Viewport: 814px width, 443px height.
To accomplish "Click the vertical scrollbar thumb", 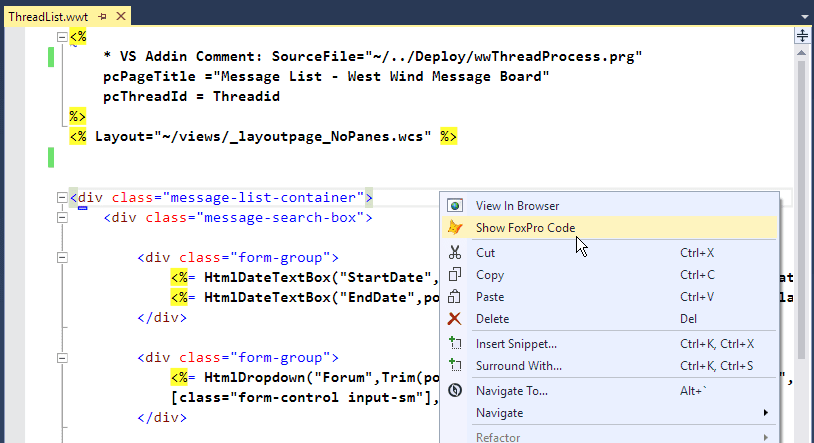I will pyautogui.click(x=802, y=200).
